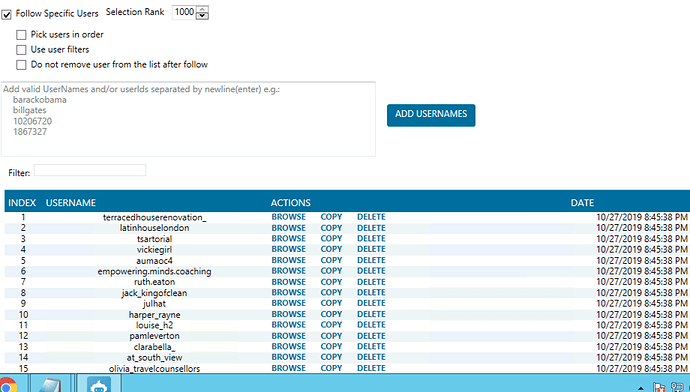Delete the louise_h2 row
The height and width of the screenshot is (392, 690).
[371, 325]
